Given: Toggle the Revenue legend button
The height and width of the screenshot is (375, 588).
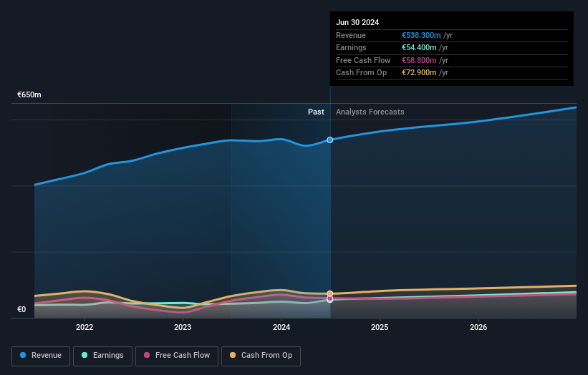Looking at the screenshot, I should pyautogui.click(x=41, y=356).
